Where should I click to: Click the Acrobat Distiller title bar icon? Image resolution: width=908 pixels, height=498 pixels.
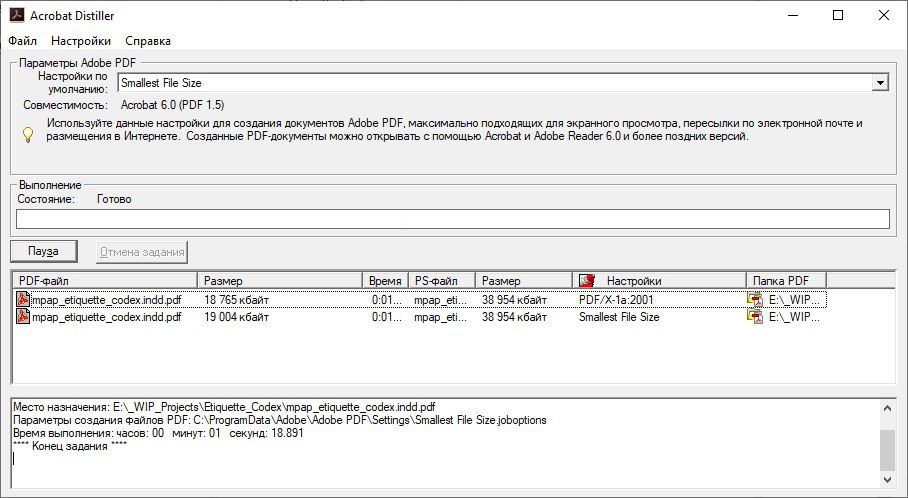[16, 15]
